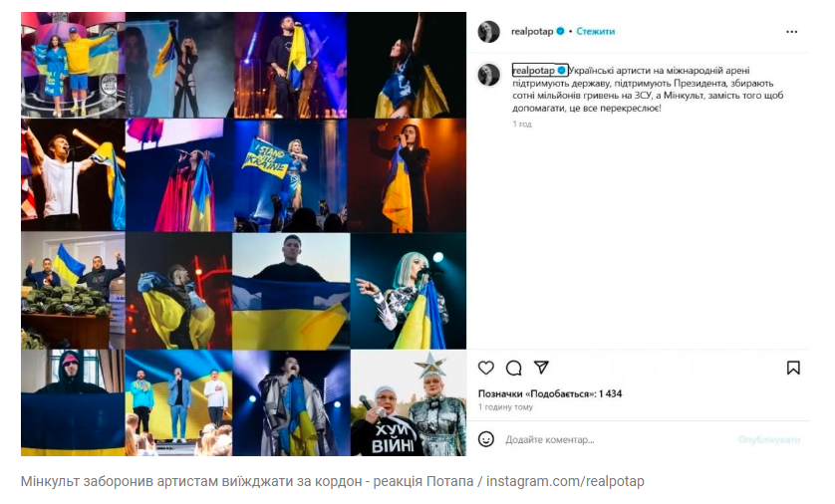View likes count Подобається 1 434
This screenshot has width=835, height=504.
pos(550,393)
